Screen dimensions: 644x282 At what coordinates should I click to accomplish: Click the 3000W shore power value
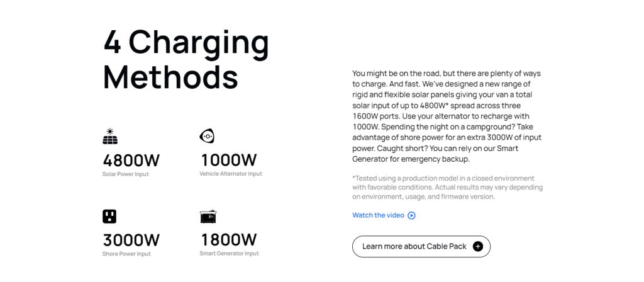131,240
